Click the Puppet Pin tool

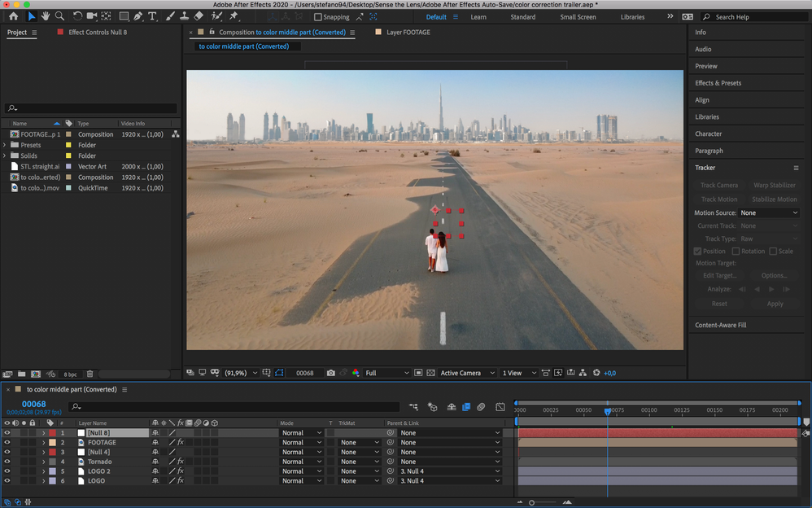point(234,16)
